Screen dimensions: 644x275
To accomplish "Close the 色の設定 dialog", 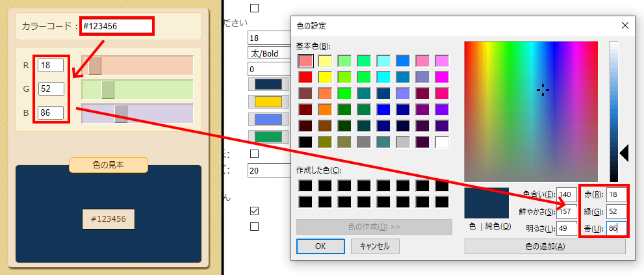I will (625, 26).
